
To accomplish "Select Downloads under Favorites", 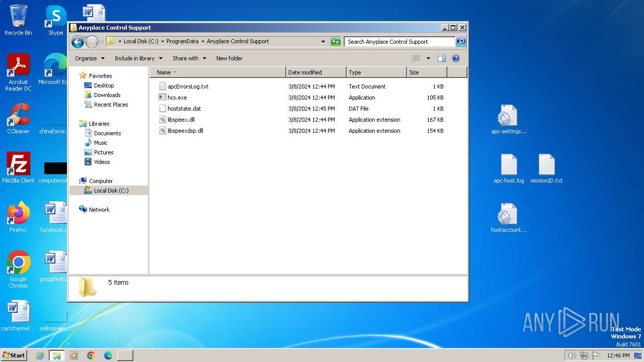I will point(107,95).
